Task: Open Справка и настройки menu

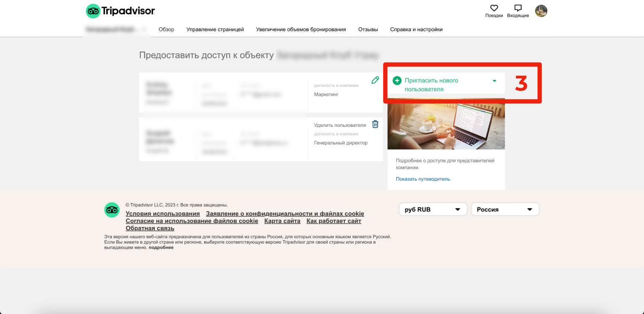Action: (x=416, y=29)
